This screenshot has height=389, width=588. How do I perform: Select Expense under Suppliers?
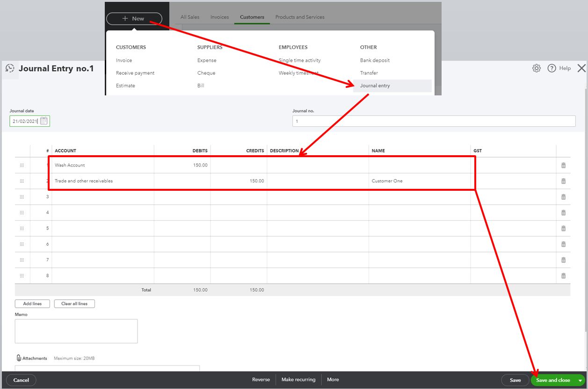point(207,60)
